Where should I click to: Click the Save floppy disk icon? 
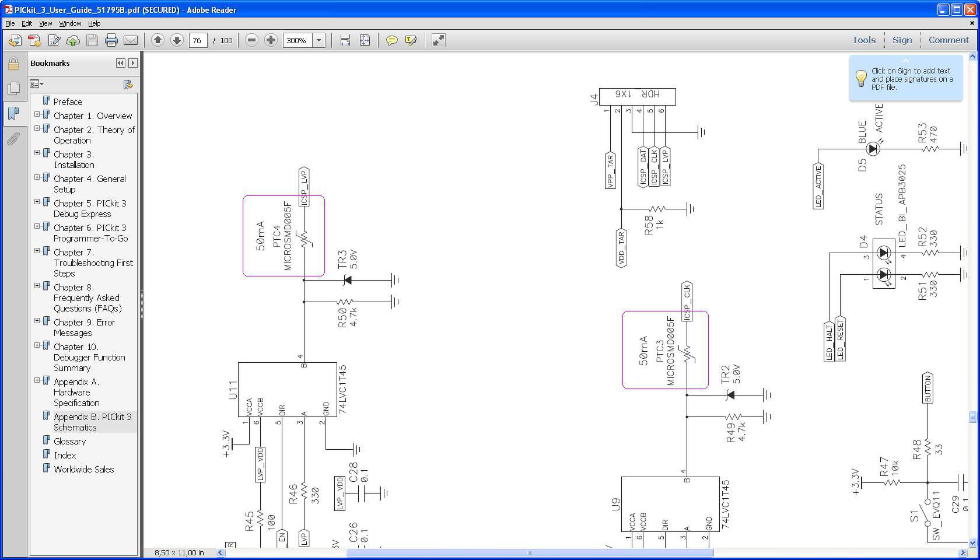(x=92, y=40)
